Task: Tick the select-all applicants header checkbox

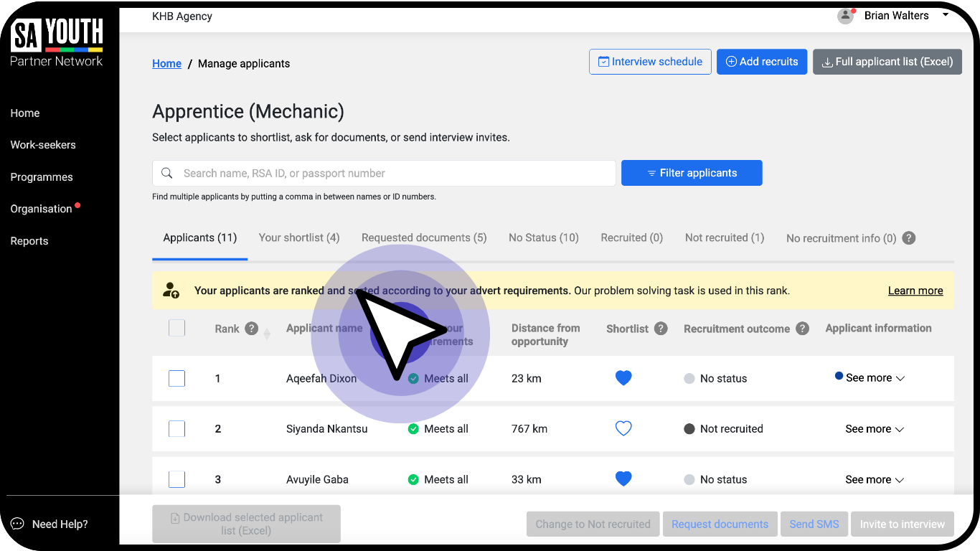Action: point(176,328)
